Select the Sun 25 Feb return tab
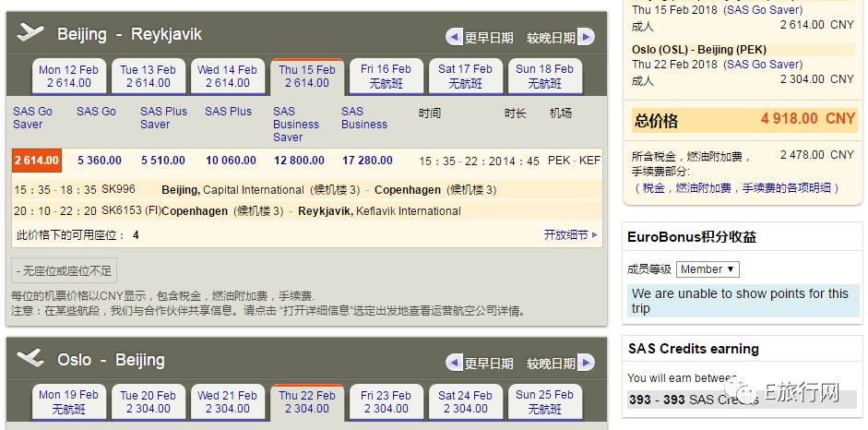This screenshot has width=868, height=430. (x=545, y=402)
